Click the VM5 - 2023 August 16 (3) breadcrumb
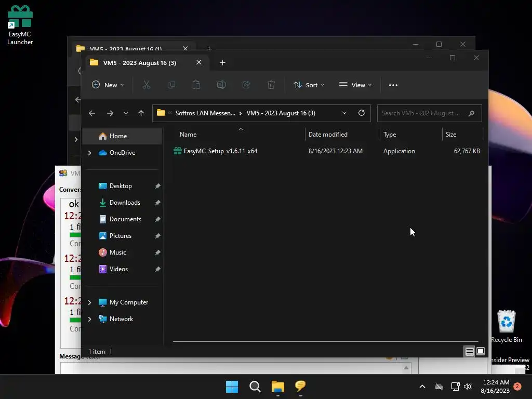Image resolution: width=532 pixels, height=399 pixels. pos(281,113)
